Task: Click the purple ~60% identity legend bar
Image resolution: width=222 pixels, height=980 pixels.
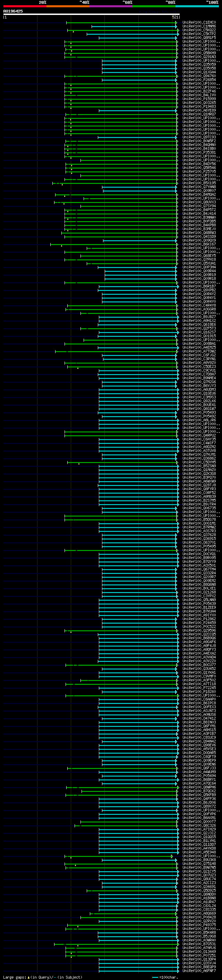Action: click(111, 6)
